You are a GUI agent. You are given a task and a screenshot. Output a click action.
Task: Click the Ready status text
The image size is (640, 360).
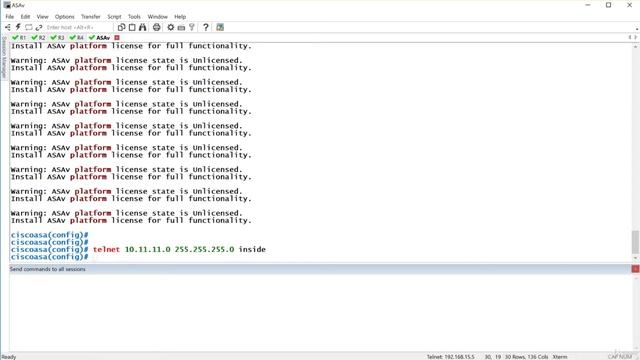click(9, 357)
